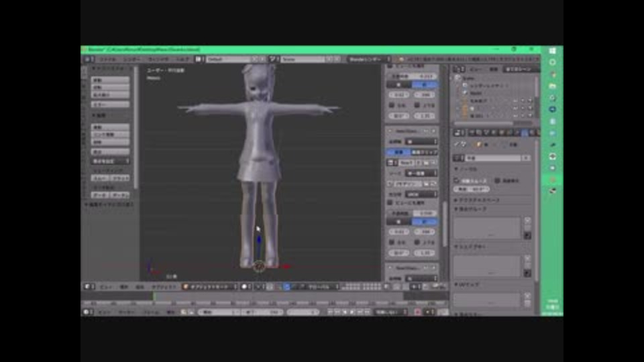This screenshot has height=362, width=644.
Task: Expand the Texture Space panel
Action: point(476,200)
